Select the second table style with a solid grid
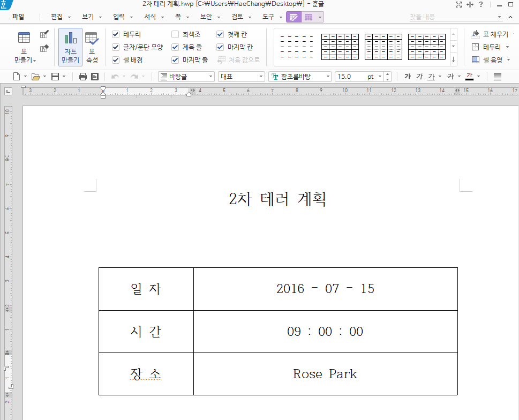This screenshot has height=420, width=519. 340,47
